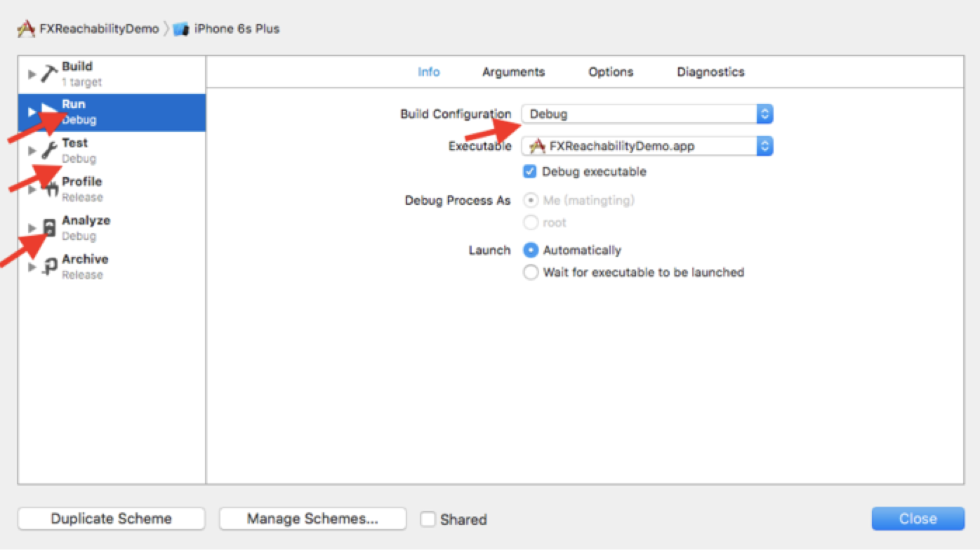Click the Duplicate Scheme button
This screenshot has width=980, height=553.
[112, 519]
